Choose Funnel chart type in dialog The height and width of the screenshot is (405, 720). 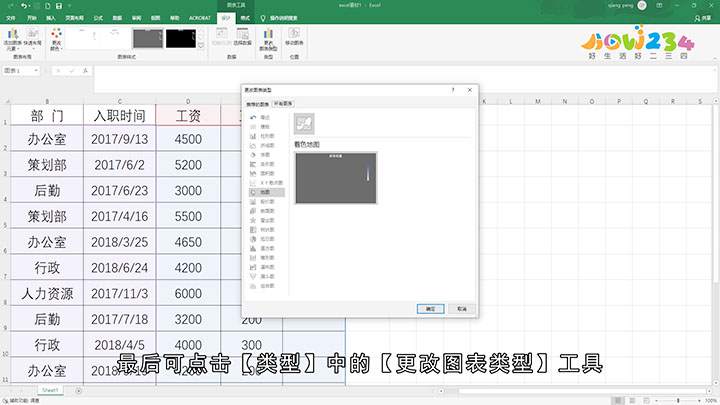[x=266, y=276]
